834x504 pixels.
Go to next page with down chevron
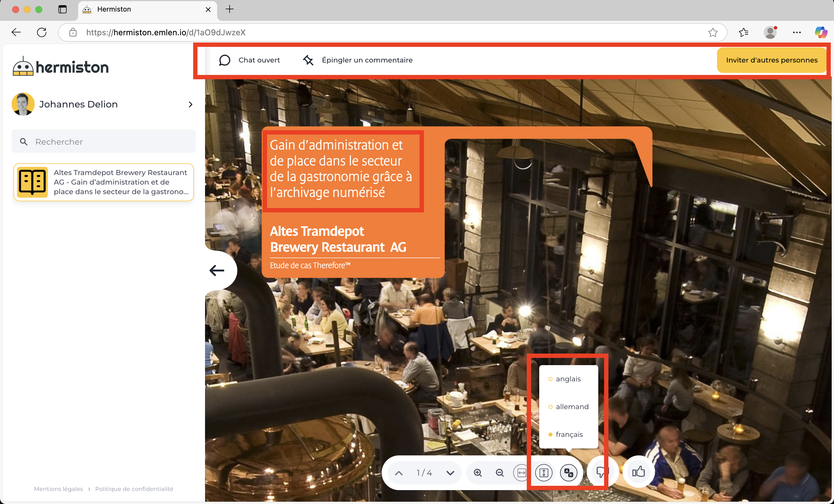(x=450, y=473)
